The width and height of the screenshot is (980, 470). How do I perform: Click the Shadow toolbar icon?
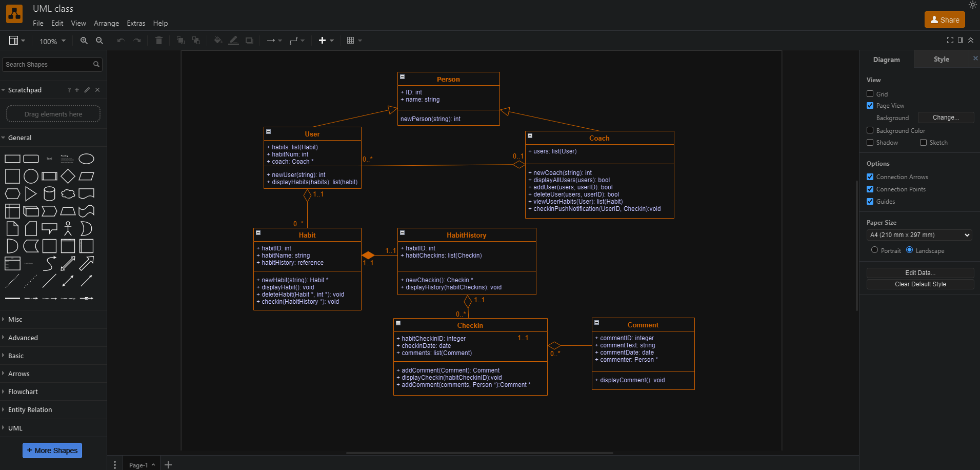[x=249, y=41]
